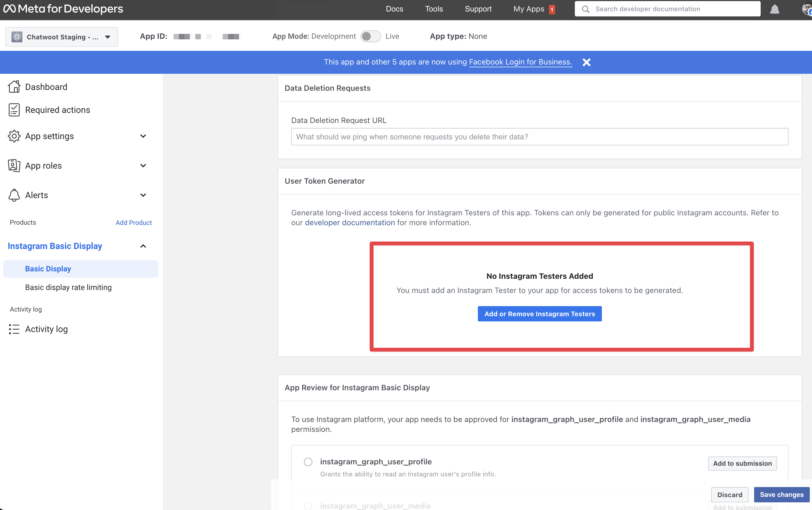The height and width of the screenshot is (510, 812).
Task: Click the Required actions checklist icon
Action: [14, 110]
